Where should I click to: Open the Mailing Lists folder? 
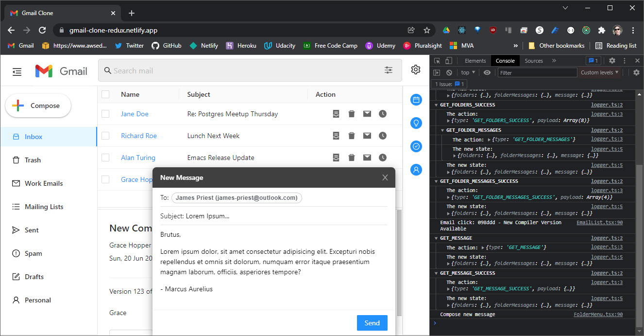click(49, 207)
